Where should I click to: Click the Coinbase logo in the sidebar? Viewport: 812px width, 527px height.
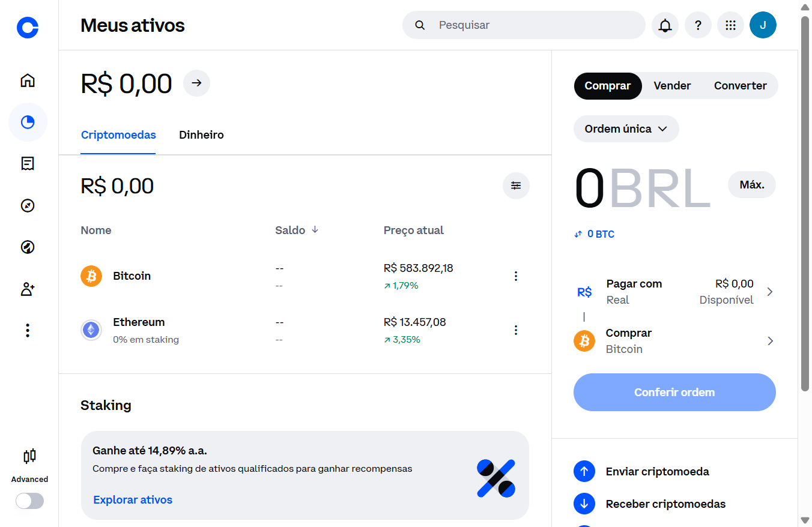28,27
